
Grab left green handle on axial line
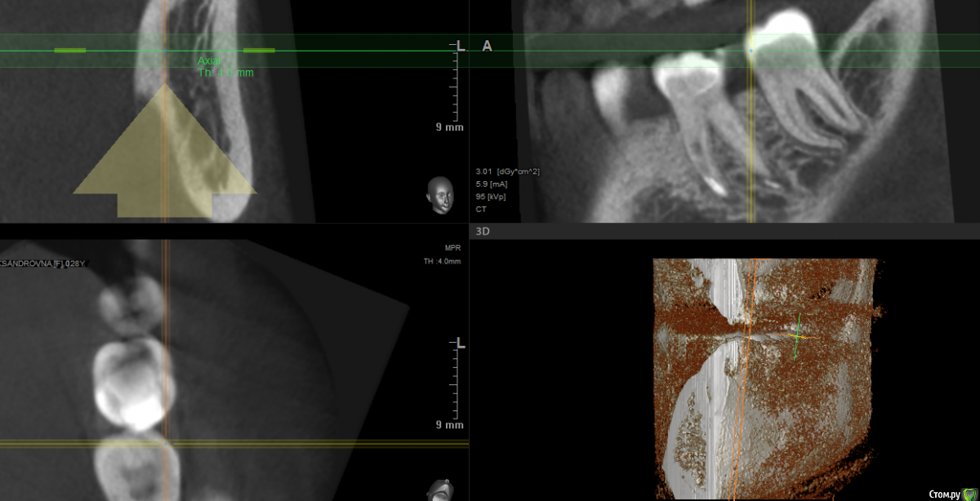click(x=69, y=51)
